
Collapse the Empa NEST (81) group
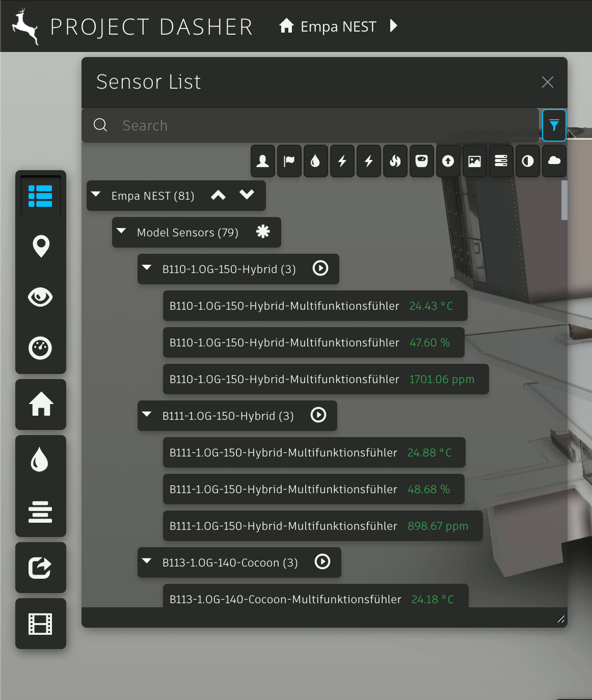pyautogui.click(x=96, y=195)
